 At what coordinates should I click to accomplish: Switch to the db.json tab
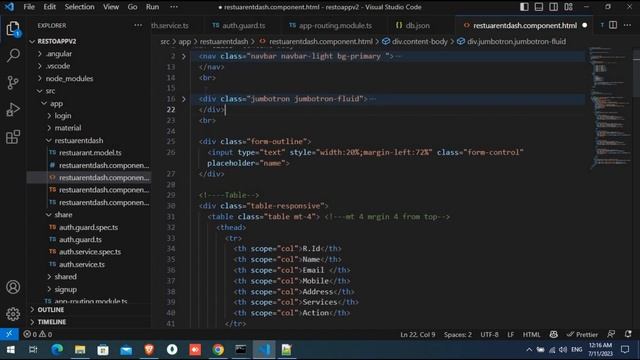(413, 25)
